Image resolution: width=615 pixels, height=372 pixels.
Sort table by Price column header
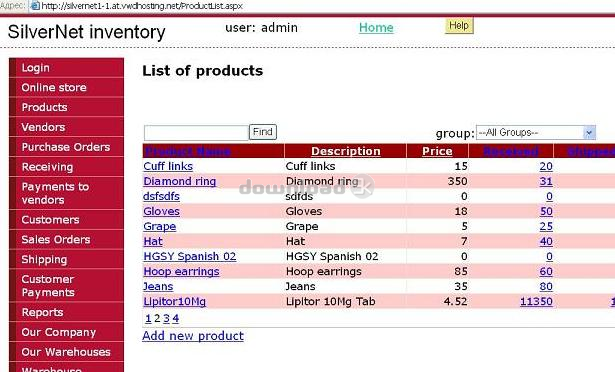pyautogui.click(x=437, y=151)
